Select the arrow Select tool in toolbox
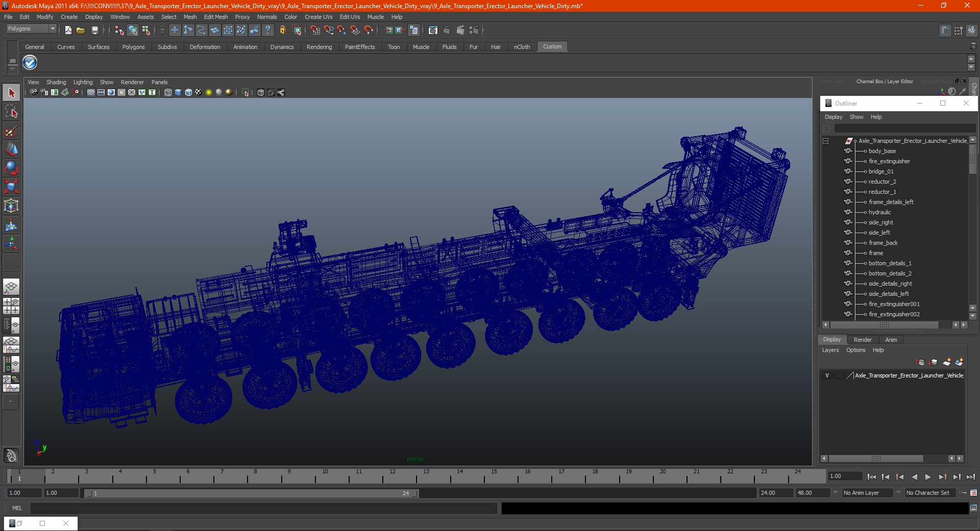 11,93
